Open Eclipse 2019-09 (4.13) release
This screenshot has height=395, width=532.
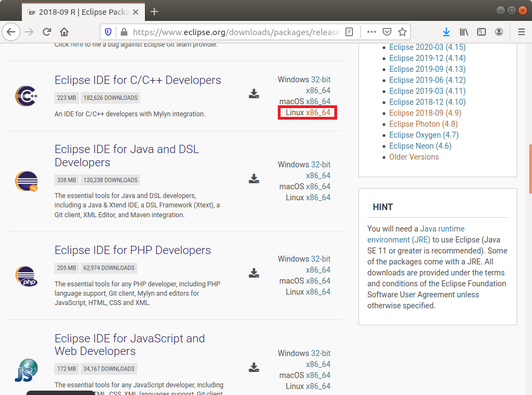427,69
